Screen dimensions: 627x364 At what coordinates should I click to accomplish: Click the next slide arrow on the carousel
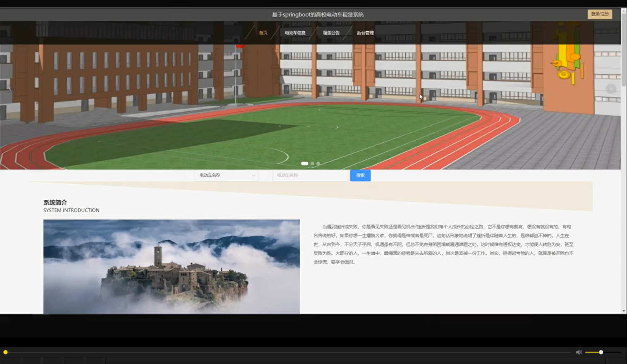(611, 89)
